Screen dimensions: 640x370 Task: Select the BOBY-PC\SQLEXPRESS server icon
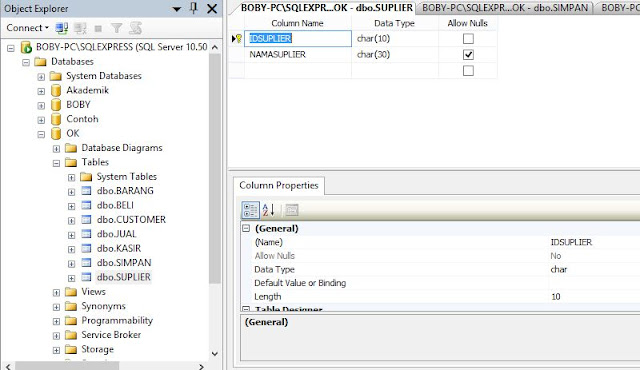27,47
